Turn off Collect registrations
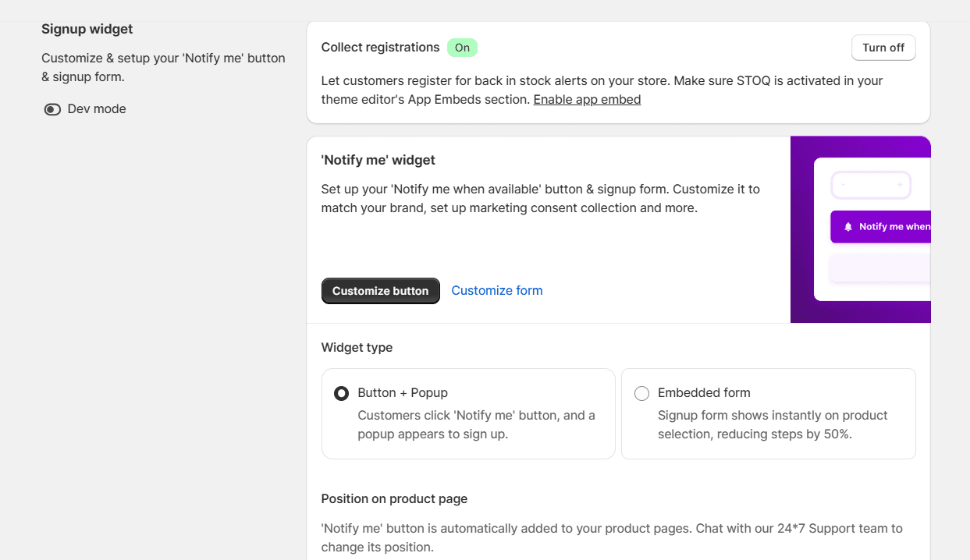 click(883, 48)
